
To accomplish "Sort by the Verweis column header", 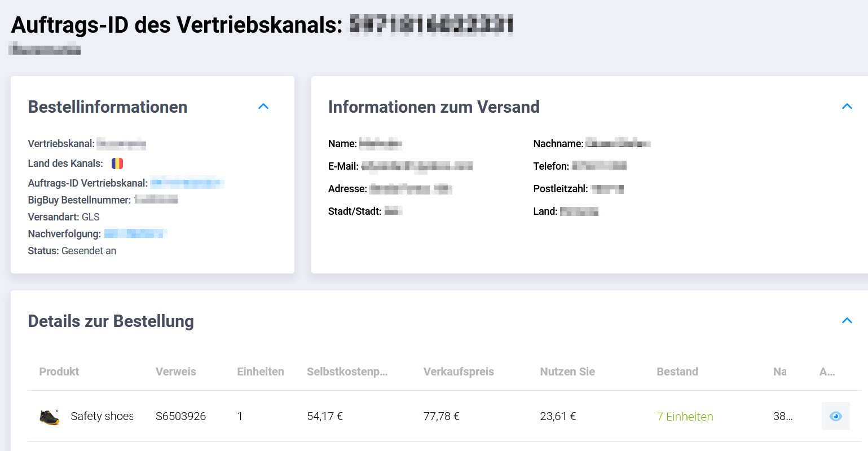I will pos(176,372).
